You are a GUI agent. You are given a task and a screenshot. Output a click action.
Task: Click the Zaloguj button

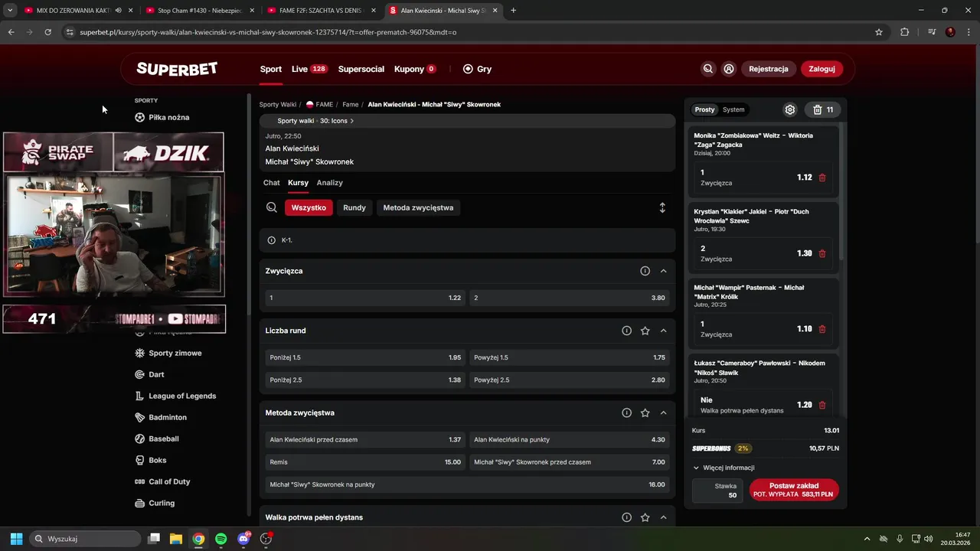click(x=822, y=69)
